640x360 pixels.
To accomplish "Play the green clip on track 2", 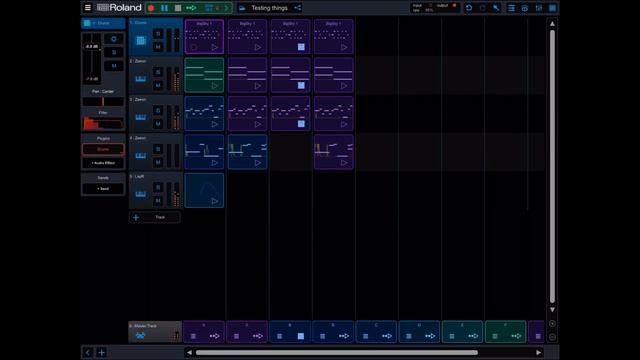I will (x=214, y=86).
